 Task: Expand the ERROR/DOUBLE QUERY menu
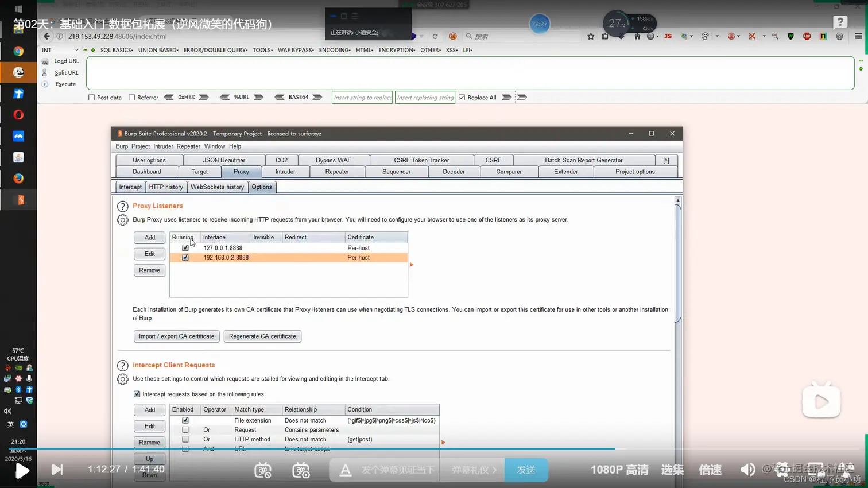(215, 50)
